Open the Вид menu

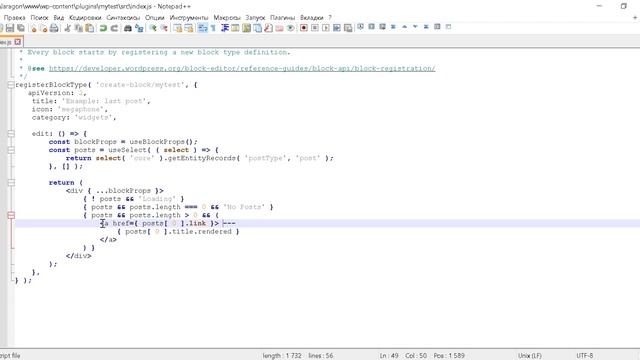59,18
